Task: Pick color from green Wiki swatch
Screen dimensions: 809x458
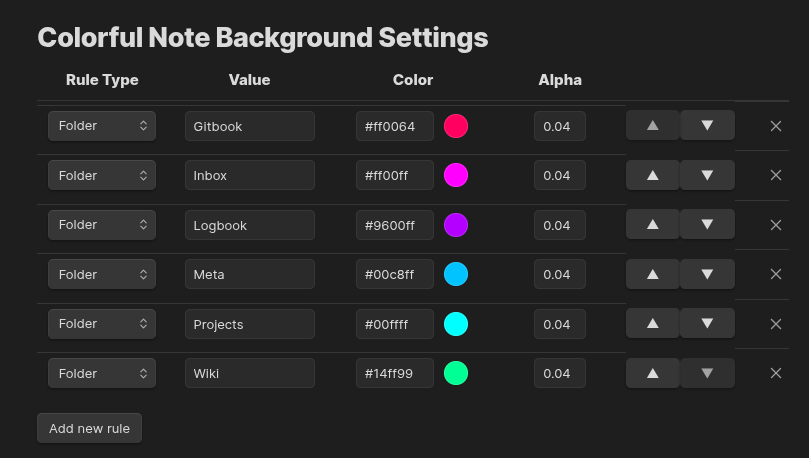Action: (x=456, y=373)
